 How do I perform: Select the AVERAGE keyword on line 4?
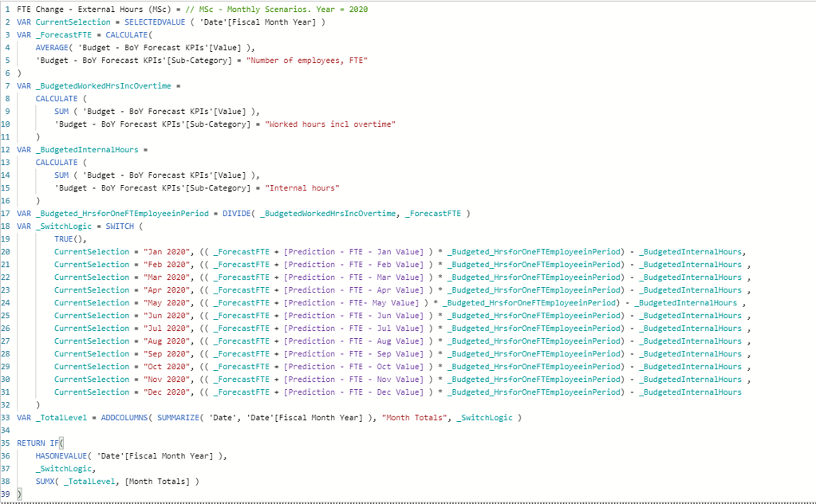[53, 47]
